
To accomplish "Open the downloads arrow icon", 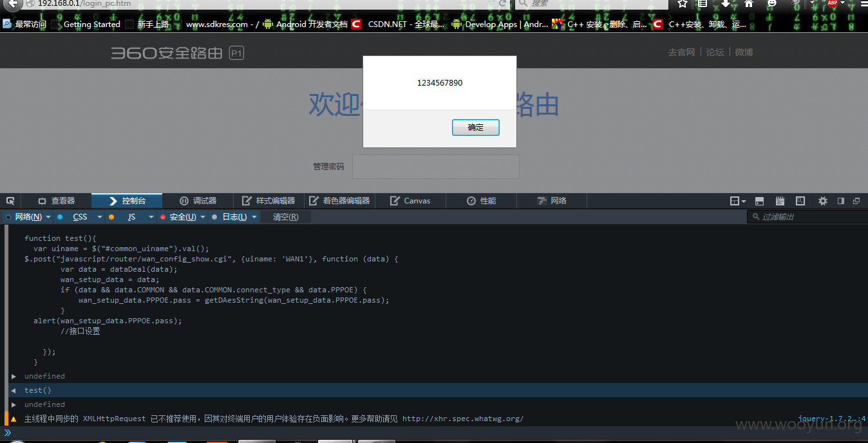I will pyautogui.click(x=726, y=3).
